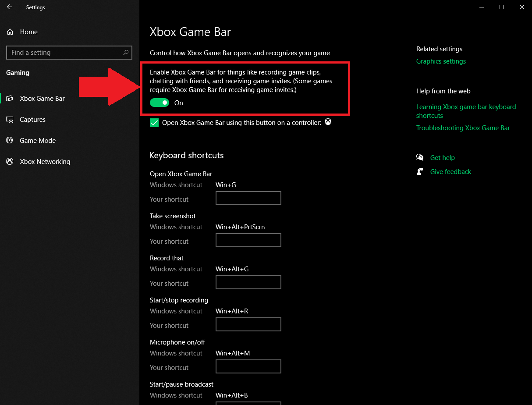Open the Graphics settings link
Screen dimensions: 532x405
(441, 61)
